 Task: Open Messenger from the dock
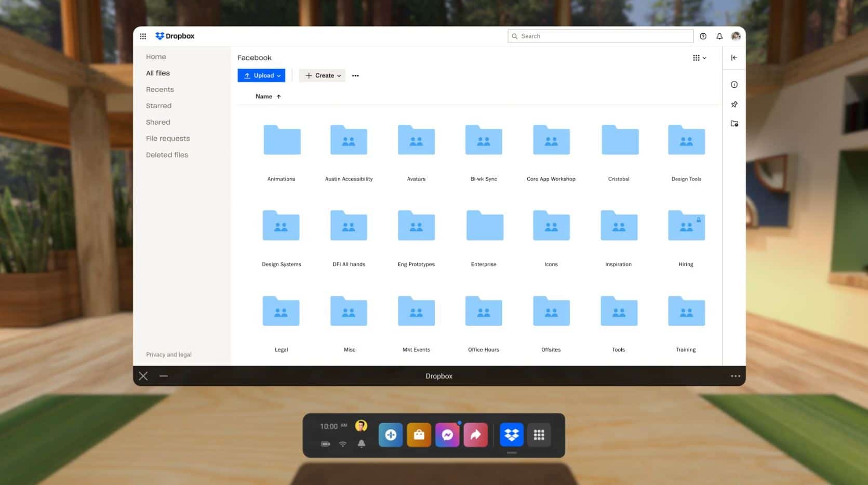coord(447,435)
